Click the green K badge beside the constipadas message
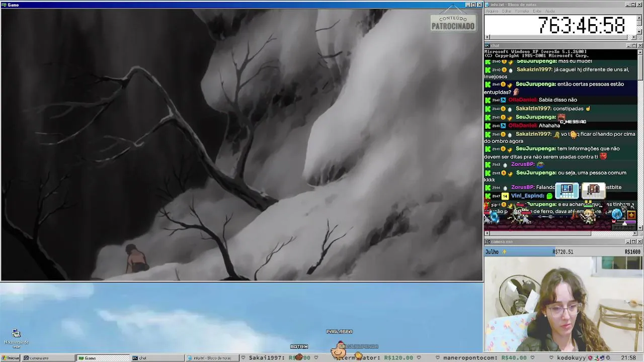The width and height of the screenshot is (644, 362). (x=488, y=109)
